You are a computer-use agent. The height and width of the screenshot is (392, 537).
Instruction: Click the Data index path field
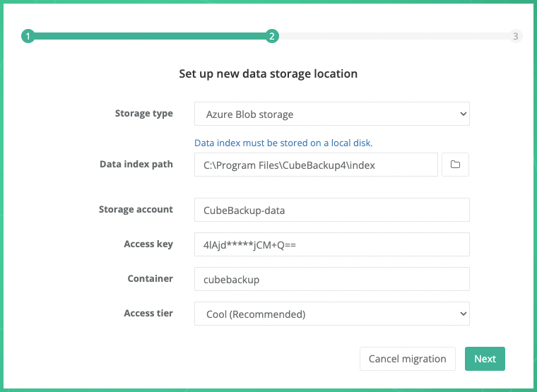316,165
